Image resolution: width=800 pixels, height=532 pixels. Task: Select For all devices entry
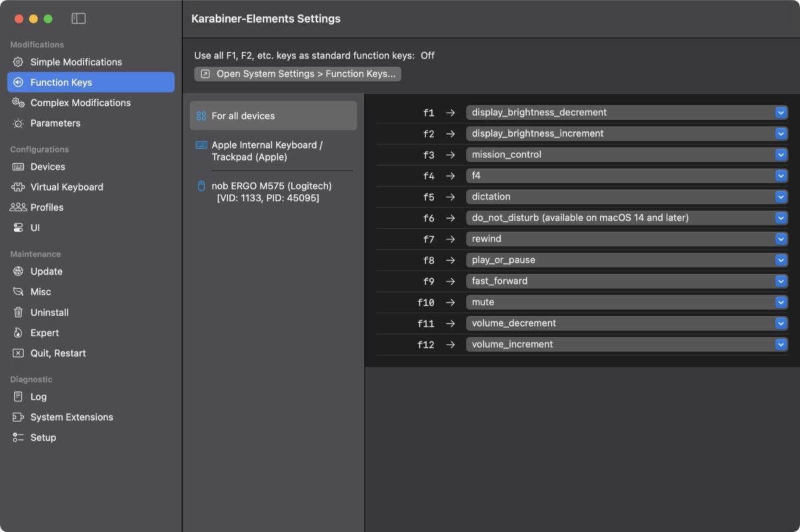pos(273,116)
